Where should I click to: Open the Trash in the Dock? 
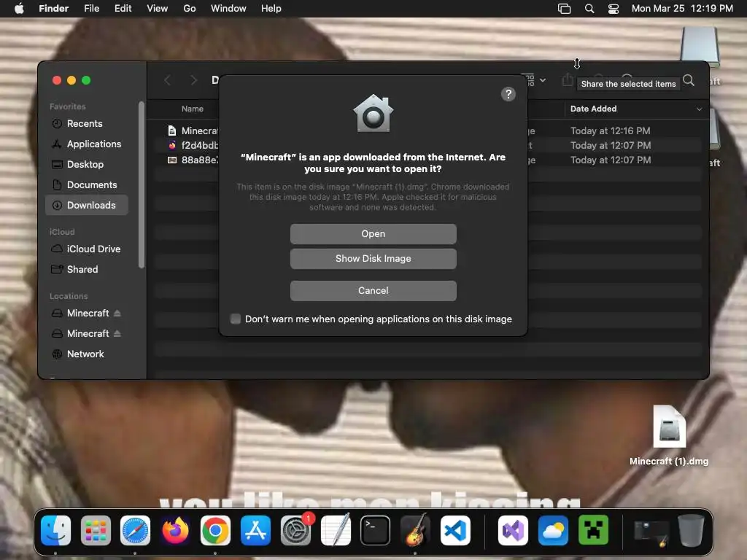pyautogui.click(x=691, y=530)
